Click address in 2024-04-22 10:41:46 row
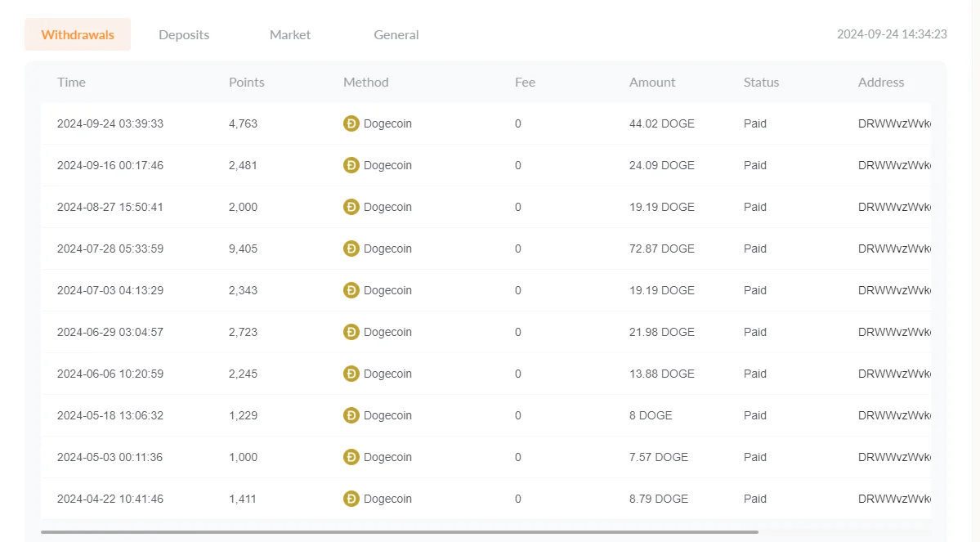 [x=894, y=499]
